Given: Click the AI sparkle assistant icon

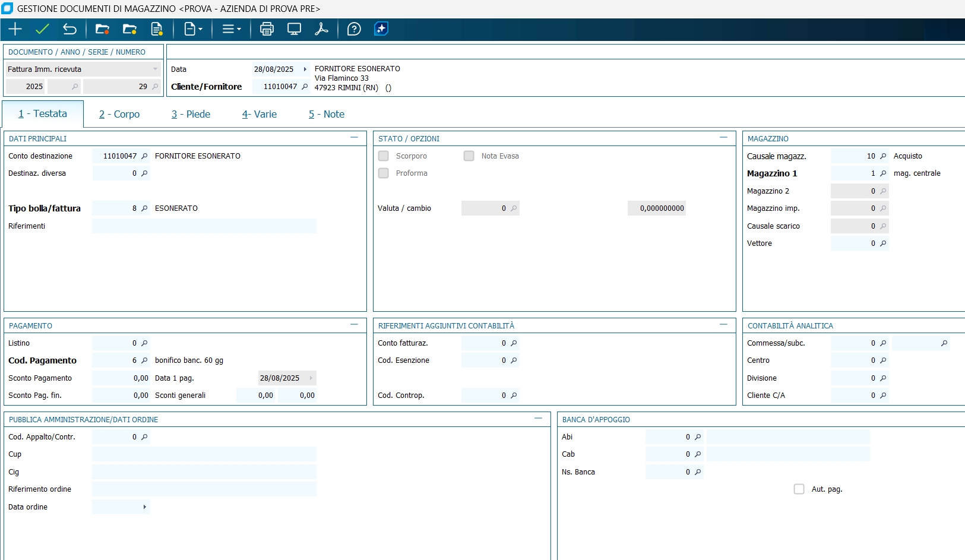Looking at the screenshot, I should 381,29.
